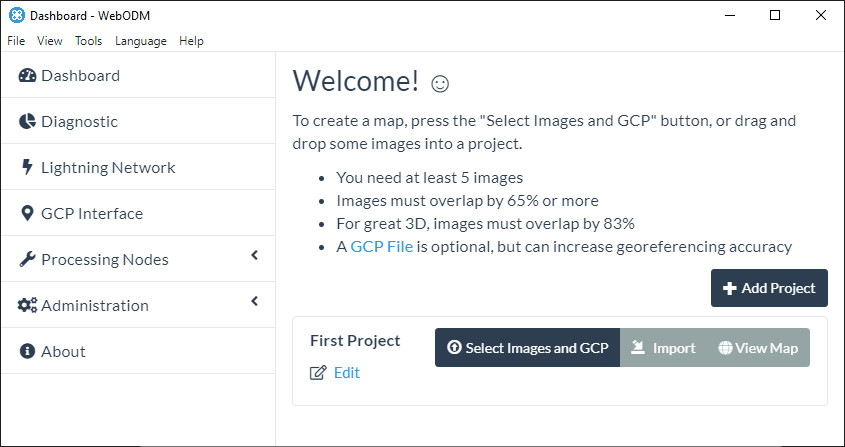Image resolution: width=845 pixels, height=447 pixels.
Task: Click the Dashboard gauge icon in sidebar
Action: (x=27, y=76)
